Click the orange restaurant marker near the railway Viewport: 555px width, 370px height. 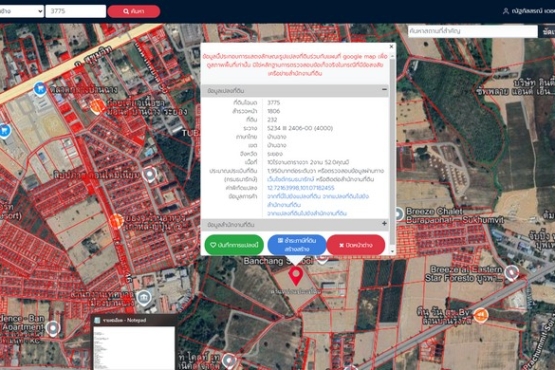[x=481, y=315]
